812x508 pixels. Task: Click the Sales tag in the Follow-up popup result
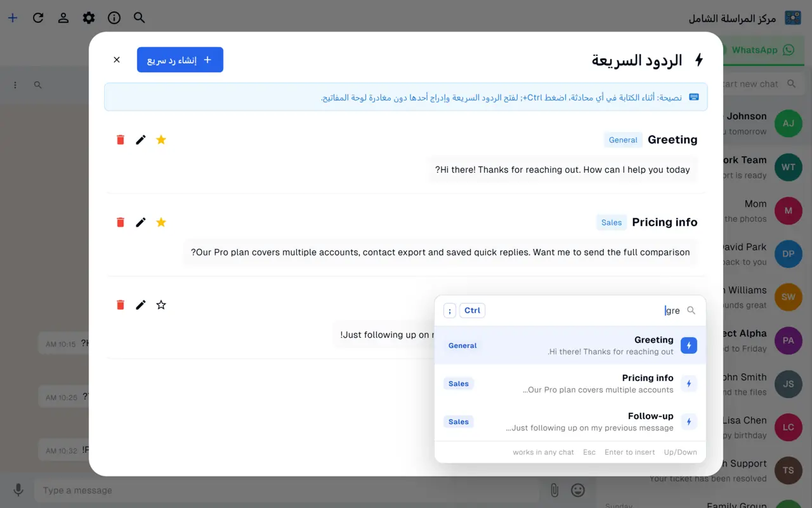pos(459,422)
